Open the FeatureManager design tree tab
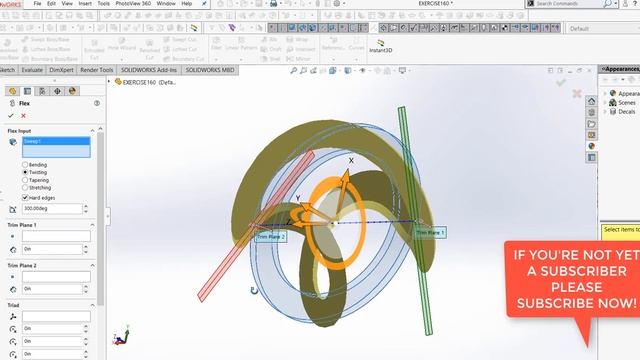Image resolution: width=640 pixels, height=360 pixels. (12, 91)
